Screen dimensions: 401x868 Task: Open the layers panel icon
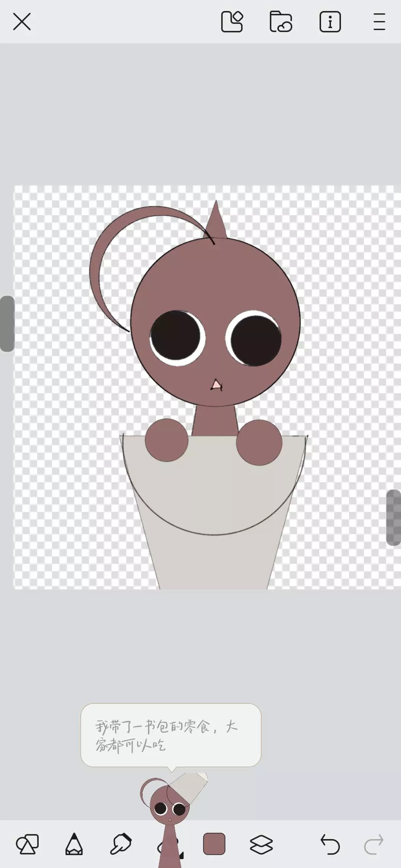tap(261, 845)
